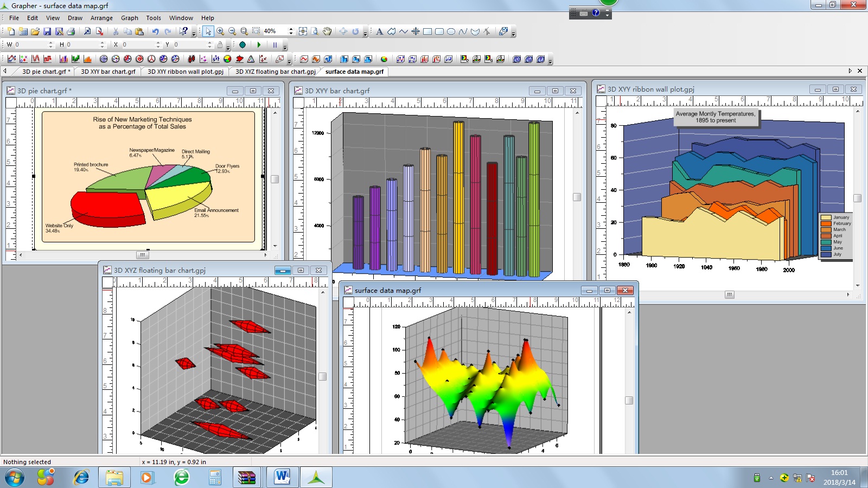Pick the Polyline drawing tool
868x488 pixels.
point(403,31)
